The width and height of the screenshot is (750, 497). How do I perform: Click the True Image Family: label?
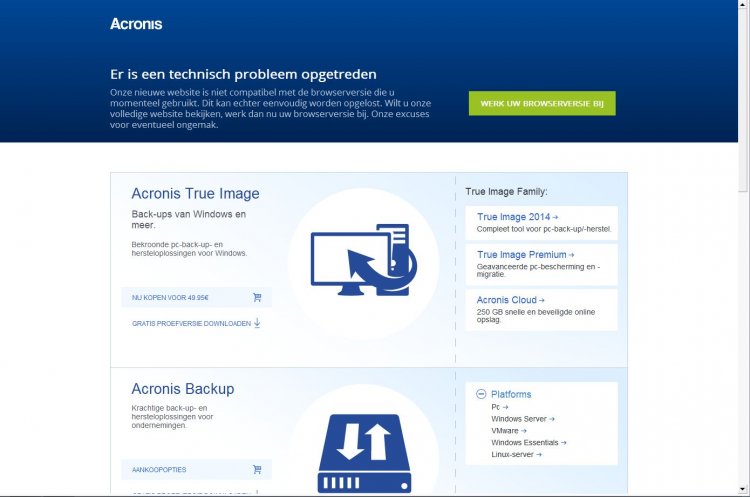[x=506, y=192]
